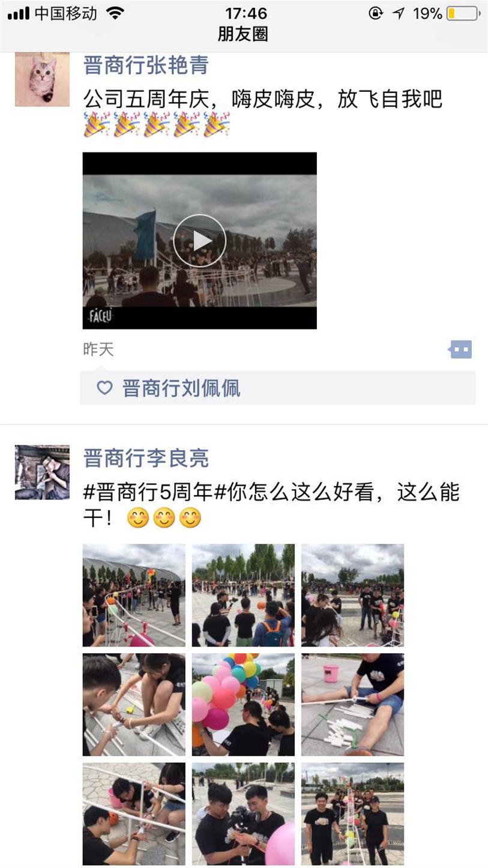
Task: Tap the location arrow status icon
Action: click(399, 13)
